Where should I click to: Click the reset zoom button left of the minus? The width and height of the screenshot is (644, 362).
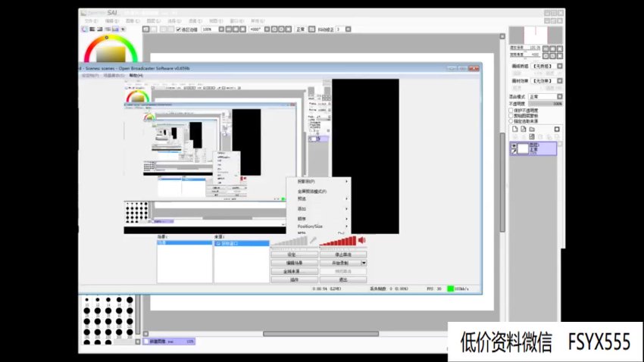[x=221, y=29]
